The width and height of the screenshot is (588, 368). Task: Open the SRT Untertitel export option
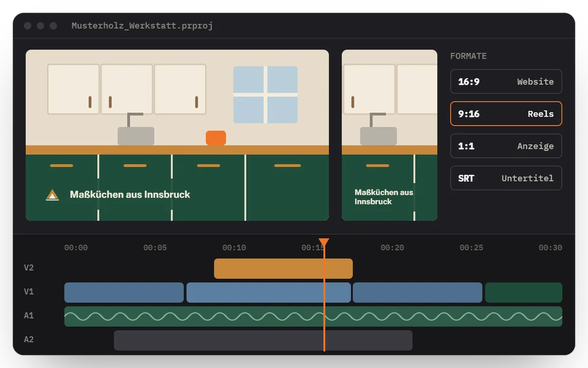[506, 178]
